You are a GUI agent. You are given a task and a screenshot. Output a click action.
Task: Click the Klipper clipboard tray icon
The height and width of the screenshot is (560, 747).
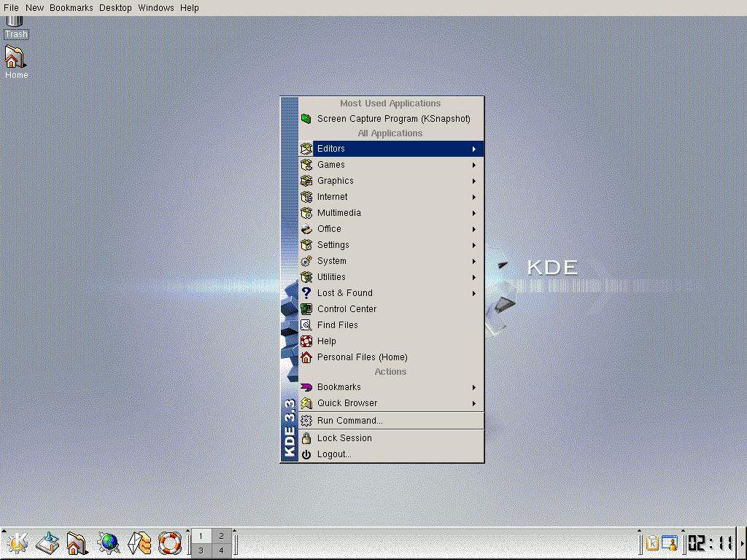[652, 543]
